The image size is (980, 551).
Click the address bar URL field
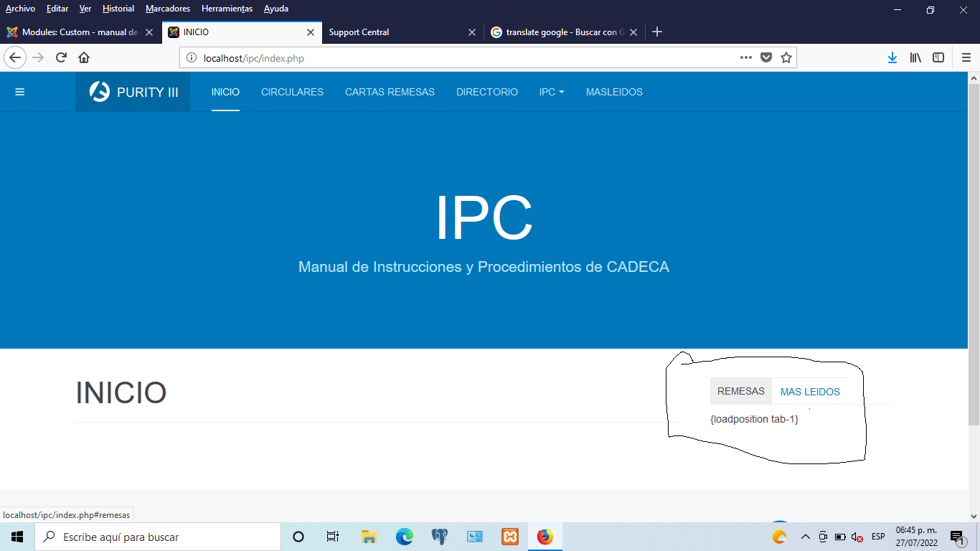pyautogui.click(x=459, y=58)
